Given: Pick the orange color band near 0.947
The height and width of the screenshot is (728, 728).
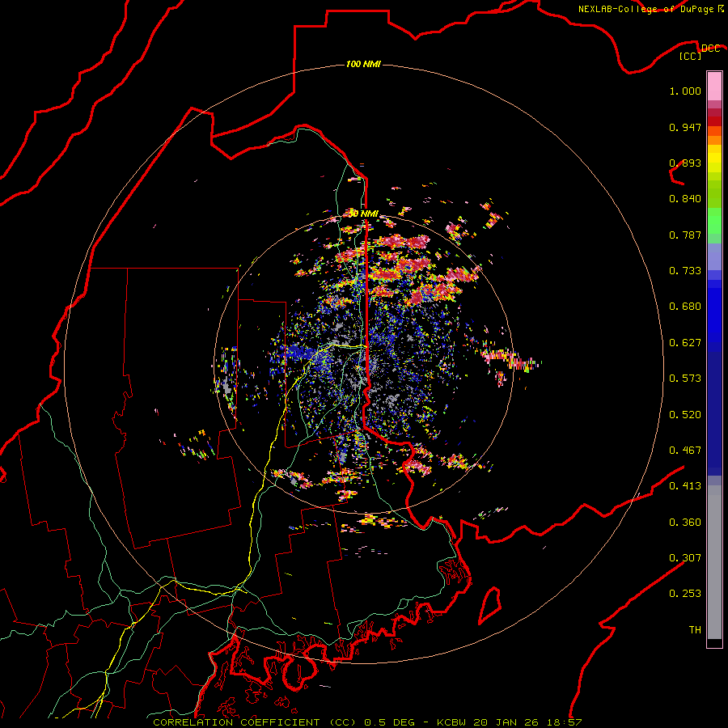Looking at the screenshot, I should pos(714,136).
